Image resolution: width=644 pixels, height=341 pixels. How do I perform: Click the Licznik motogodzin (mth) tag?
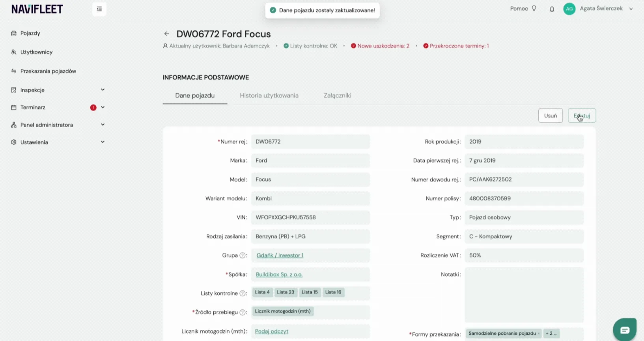coord(283,311)
